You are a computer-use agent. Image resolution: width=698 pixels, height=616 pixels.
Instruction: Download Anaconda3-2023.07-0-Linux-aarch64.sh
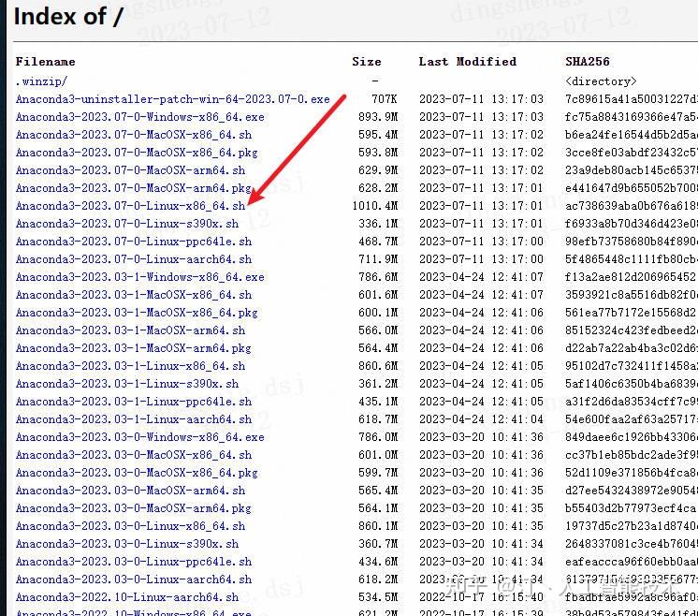134,259
